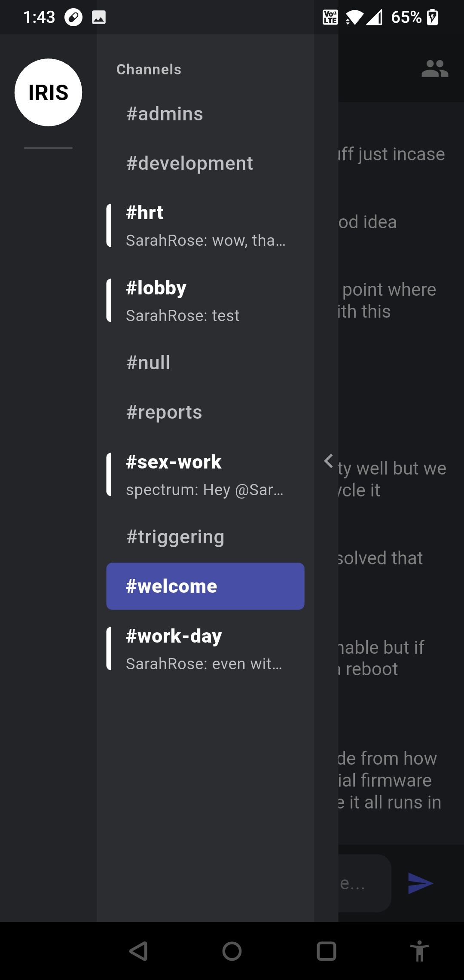Open the #hrt channel with unread message
The width and height of the screenshot is (464, 980).
click(x=205, y=226)
